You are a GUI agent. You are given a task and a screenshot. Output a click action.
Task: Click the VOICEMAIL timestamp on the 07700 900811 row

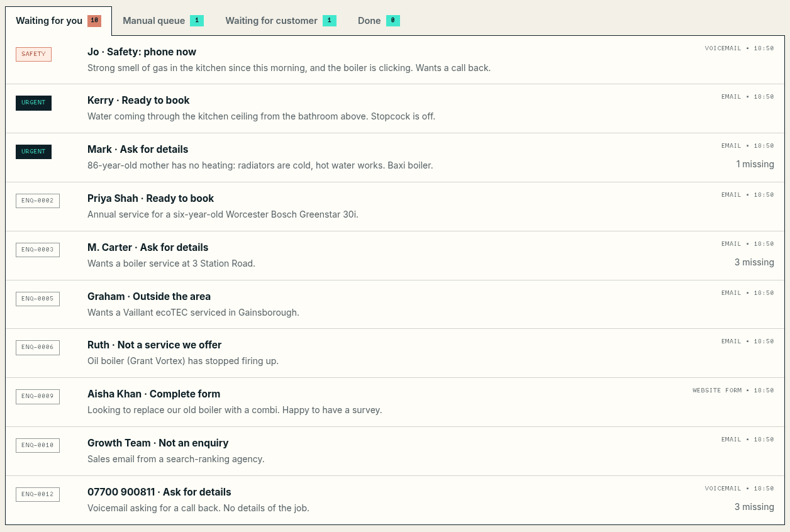coord(740,489)
